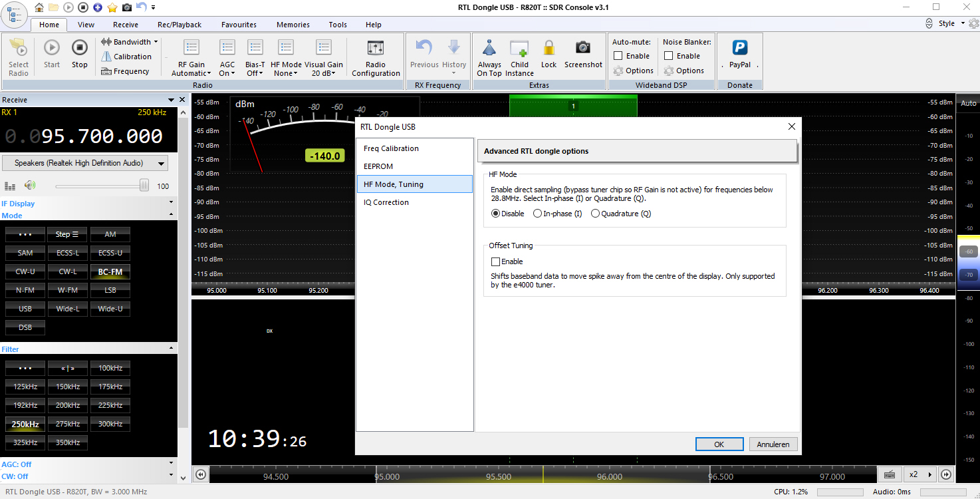Screen dimensions: 980x499
Task: Click the PayPal donate icon
Action: [739, 48]
